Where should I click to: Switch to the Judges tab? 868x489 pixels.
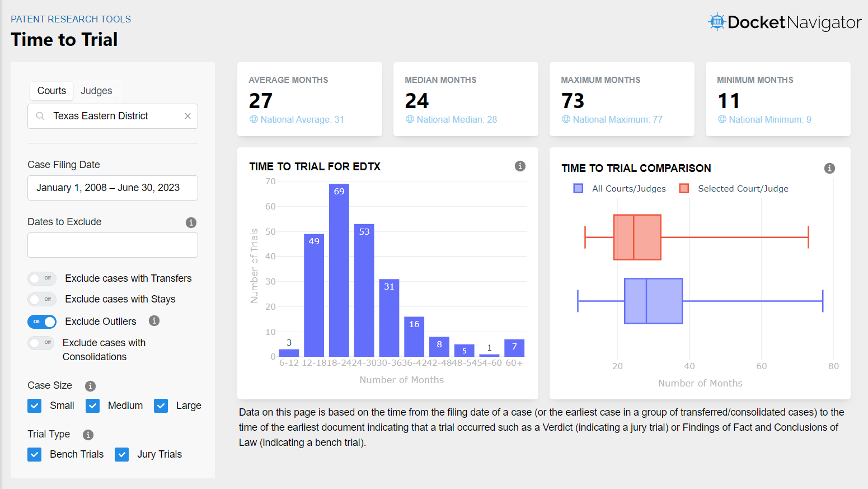click(x=96, y=91)
